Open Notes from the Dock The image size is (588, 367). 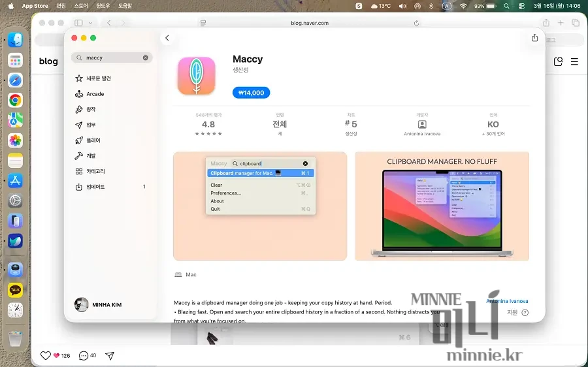point(16,161)
